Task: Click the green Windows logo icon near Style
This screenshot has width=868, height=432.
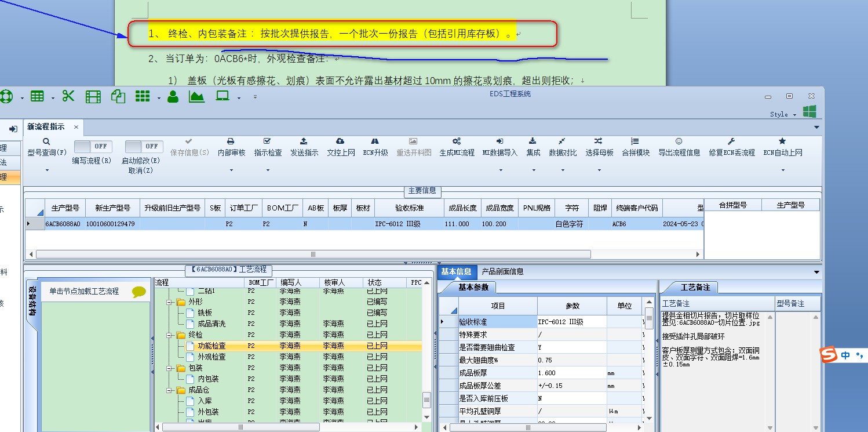Action: (809, 111)
